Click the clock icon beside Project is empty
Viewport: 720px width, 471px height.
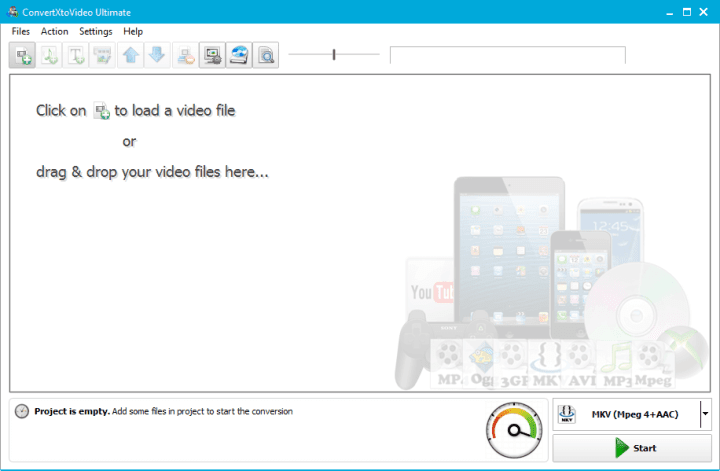click(22, 411)
